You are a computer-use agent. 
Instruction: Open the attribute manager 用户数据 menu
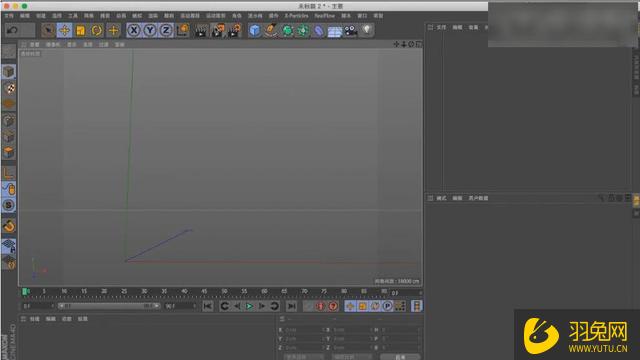(478, 198)
